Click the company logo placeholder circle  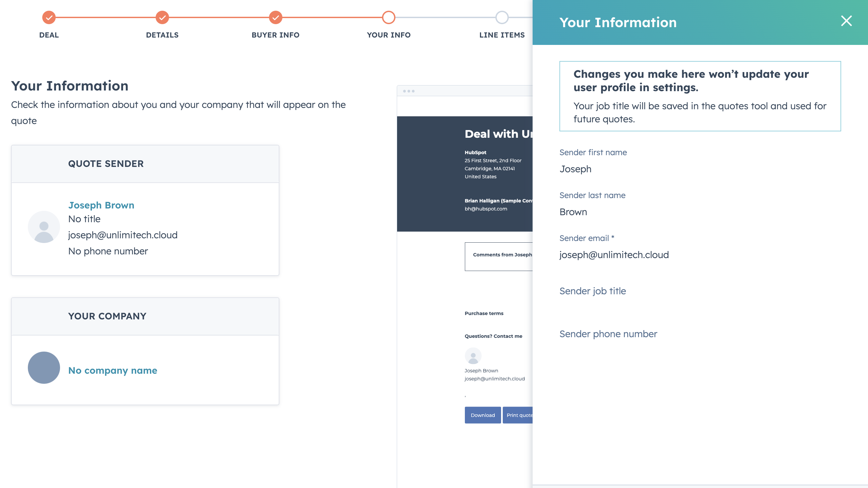point(44,368)
